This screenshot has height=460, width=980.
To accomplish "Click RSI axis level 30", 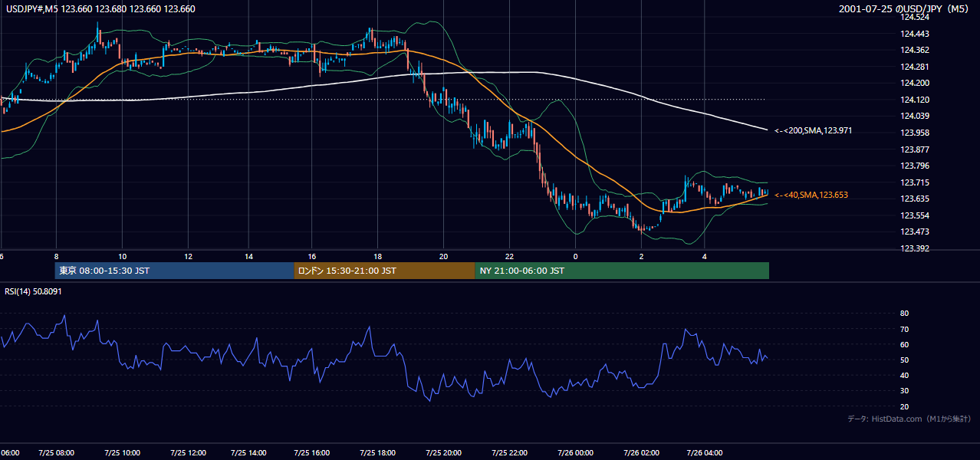I will point(905,391).
